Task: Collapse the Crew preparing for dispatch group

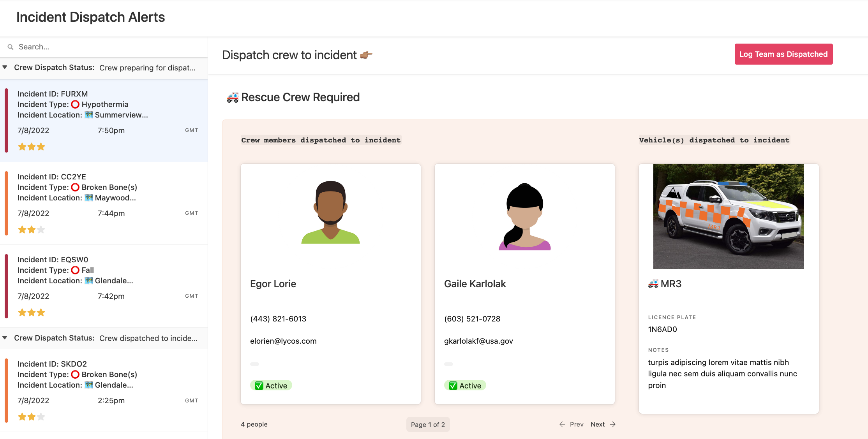Action: click(x=5, y=67)
